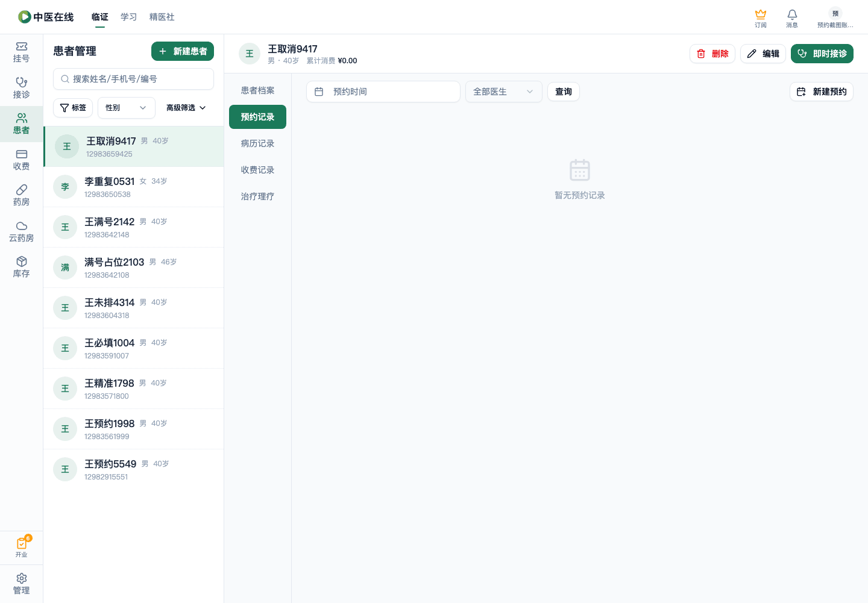Viewport: 868px width, 603px height.
Task: Select the 患者 patients sidebar icon
Action: [21, 124]
